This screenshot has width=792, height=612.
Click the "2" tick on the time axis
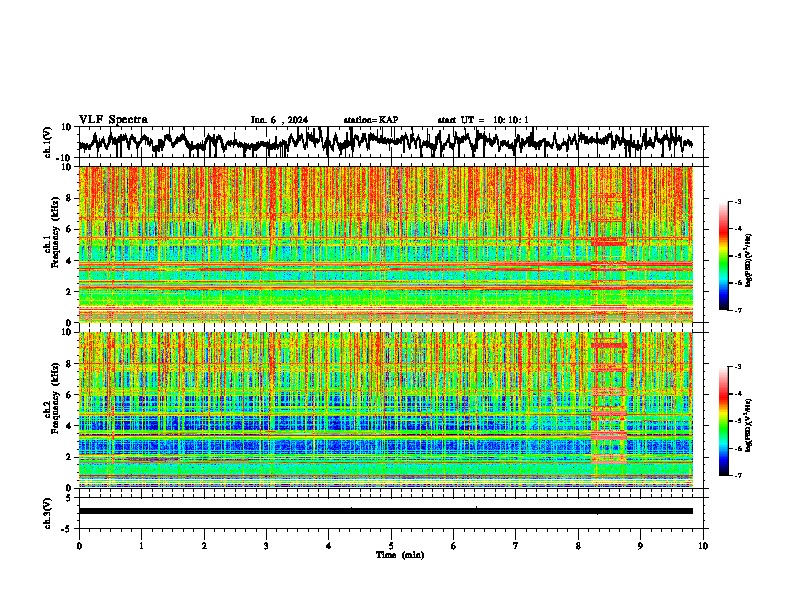pyautogui.click(x=204, y=546)
